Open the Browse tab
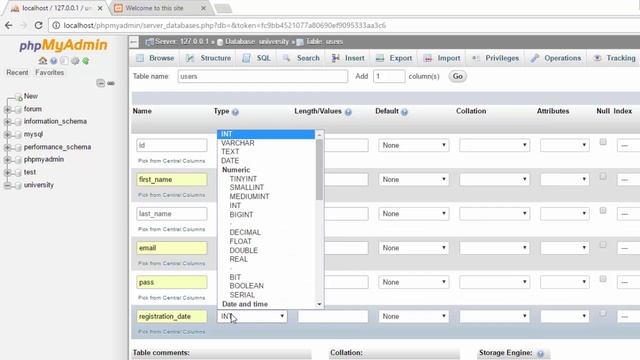 pyautogui.click(x=156, y=58)
